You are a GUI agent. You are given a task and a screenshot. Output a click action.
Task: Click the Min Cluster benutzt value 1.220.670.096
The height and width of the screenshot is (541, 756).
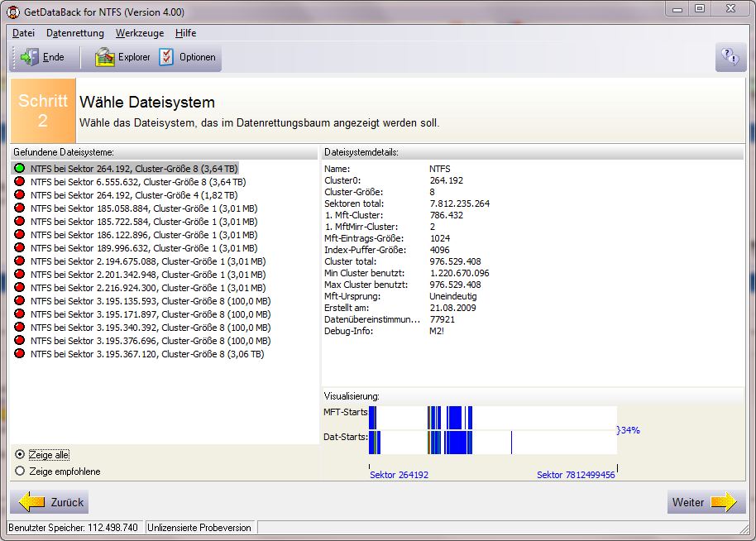460,273
